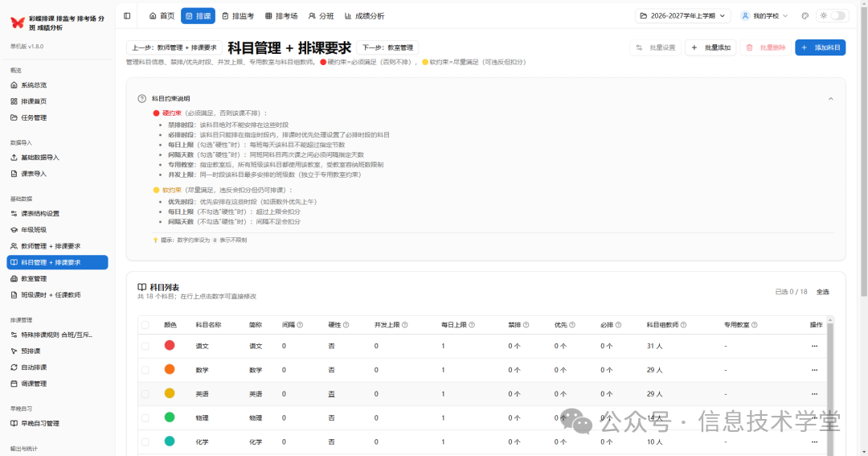
Task: Open 特殊排课规则 合班/互斥 in sidebar
Action: pyautogui.click(x=57, y=335)
